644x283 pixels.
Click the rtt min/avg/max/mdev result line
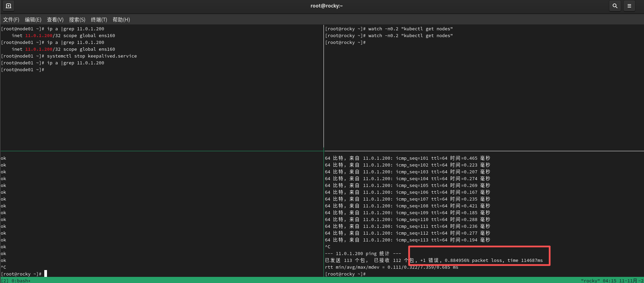[x=392, y=267]
